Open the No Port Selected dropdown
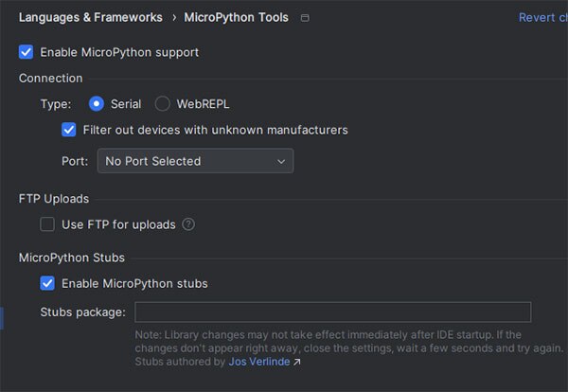The height and width of the screenshot is (392, 568). [195, 161]
